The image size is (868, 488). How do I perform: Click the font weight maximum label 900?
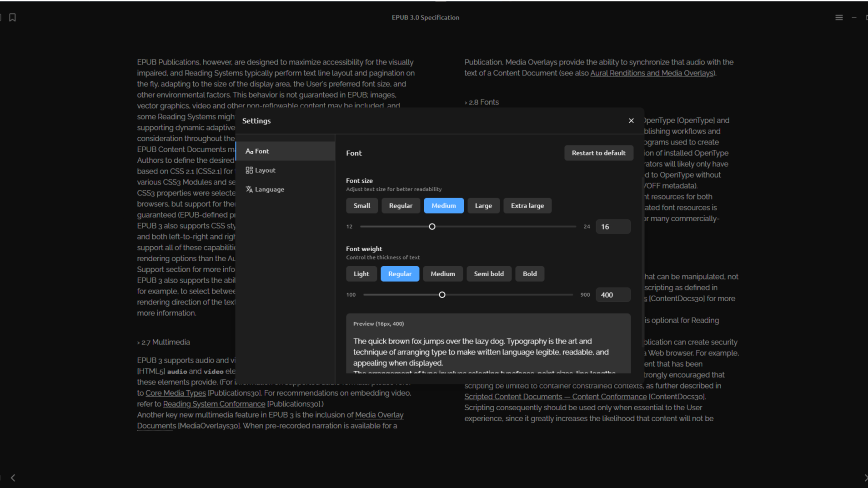(x=585, y=294)
